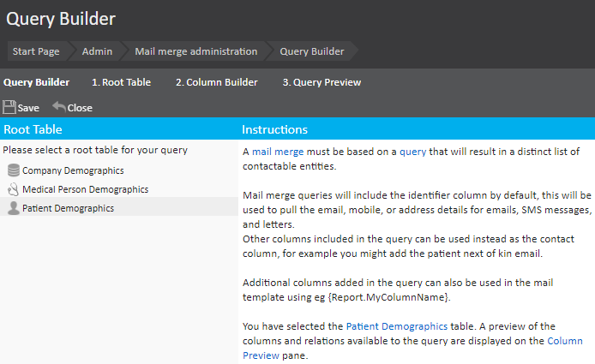Go to Start Page breadcrumb

tap(36, 51)
